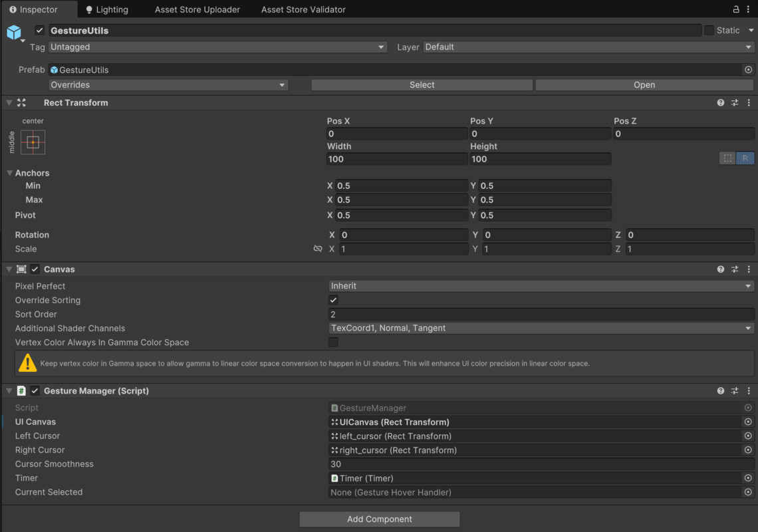Open Canvas component preset settings icon

coord(735,269)
